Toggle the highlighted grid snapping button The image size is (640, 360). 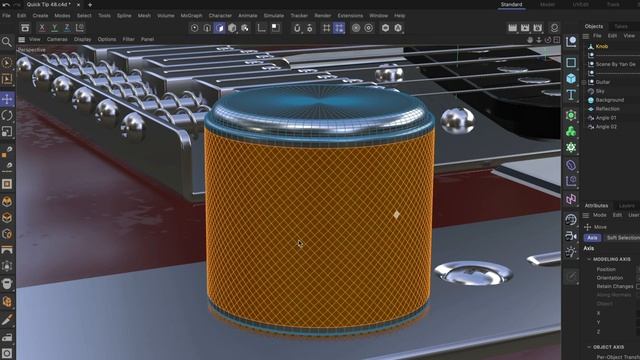(339, 28)
